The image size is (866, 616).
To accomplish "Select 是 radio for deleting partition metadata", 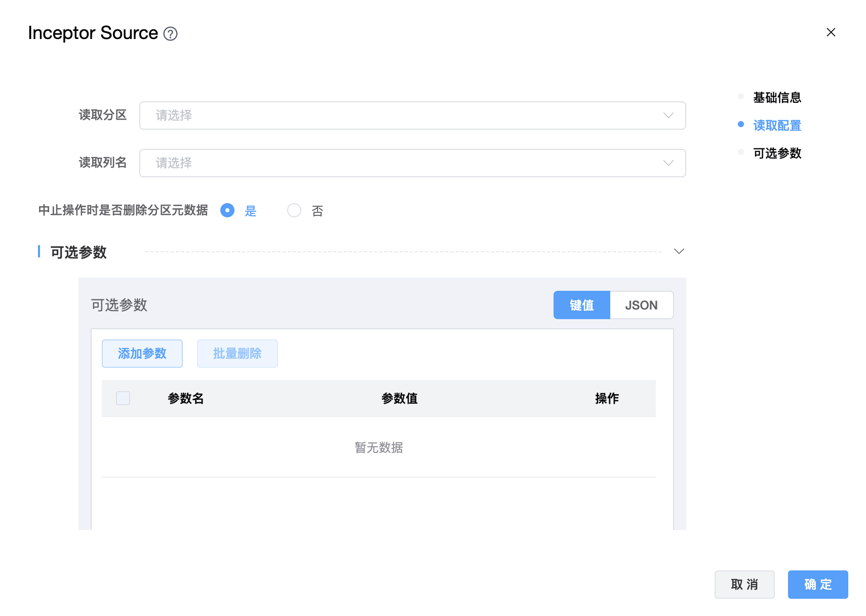I will tap(227, 210).
